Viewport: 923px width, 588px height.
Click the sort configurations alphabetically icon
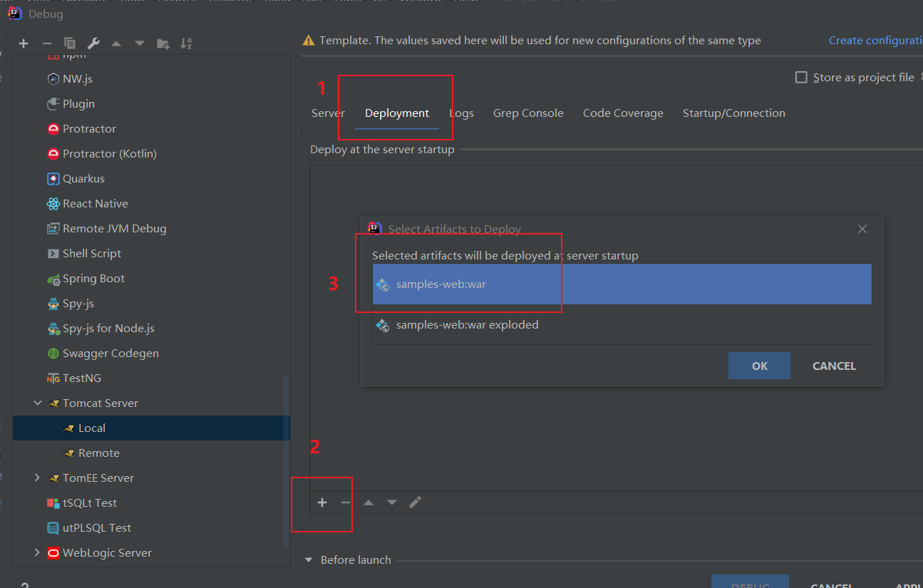coord(186,43)
